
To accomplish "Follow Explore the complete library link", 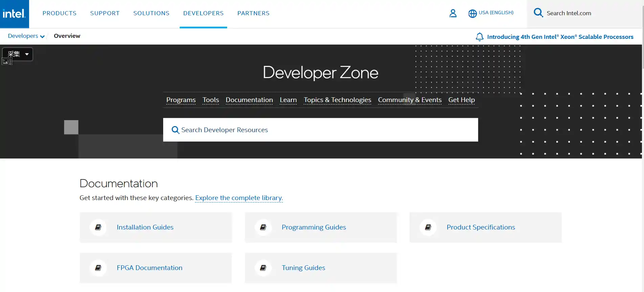I will [239, 198].
